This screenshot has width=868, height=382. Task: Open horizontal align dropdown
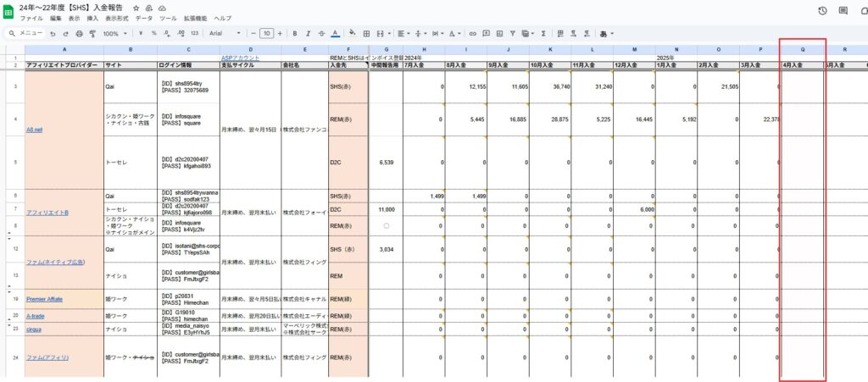click(403, 34)
